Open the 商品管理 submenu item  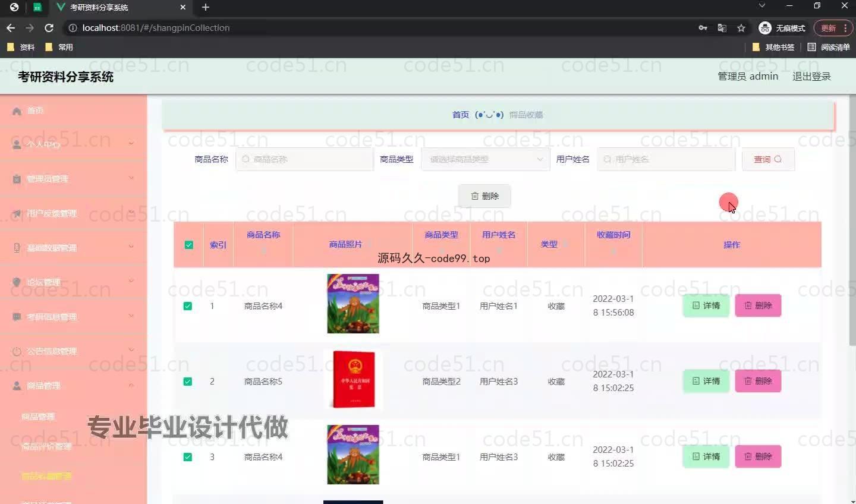[38, 417]
